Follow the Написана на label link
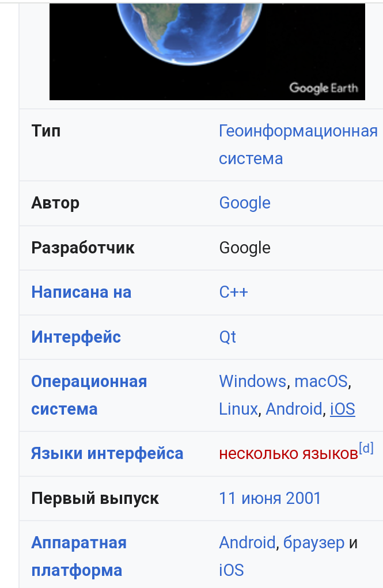The height and width of the screenshot is (588, 383). pos(81,292)
